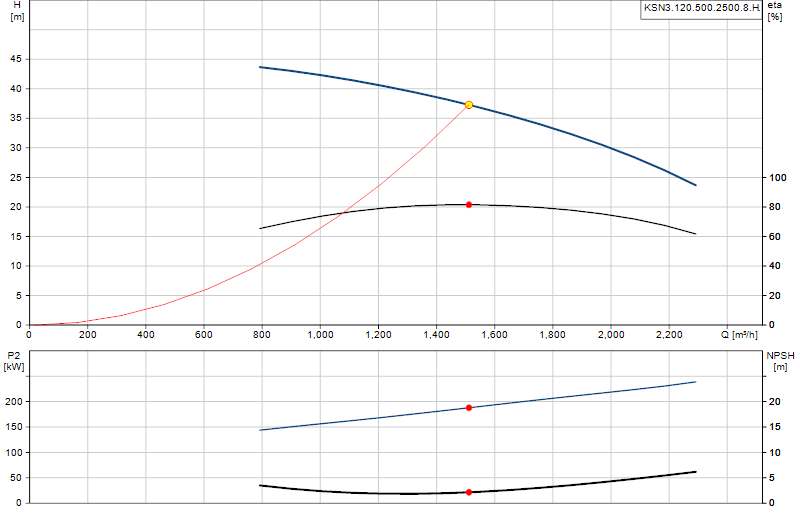Click the yellow duty point marker on head curve
Screen dimensions: 800x520
pyautogui.click(x=468, y=105)
